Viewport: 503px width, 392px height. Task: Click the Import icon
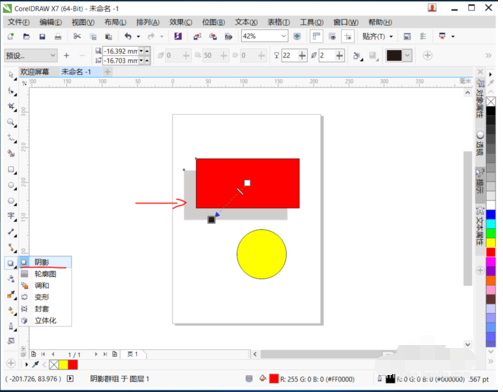pyautogui.click(x=197, y=36)
